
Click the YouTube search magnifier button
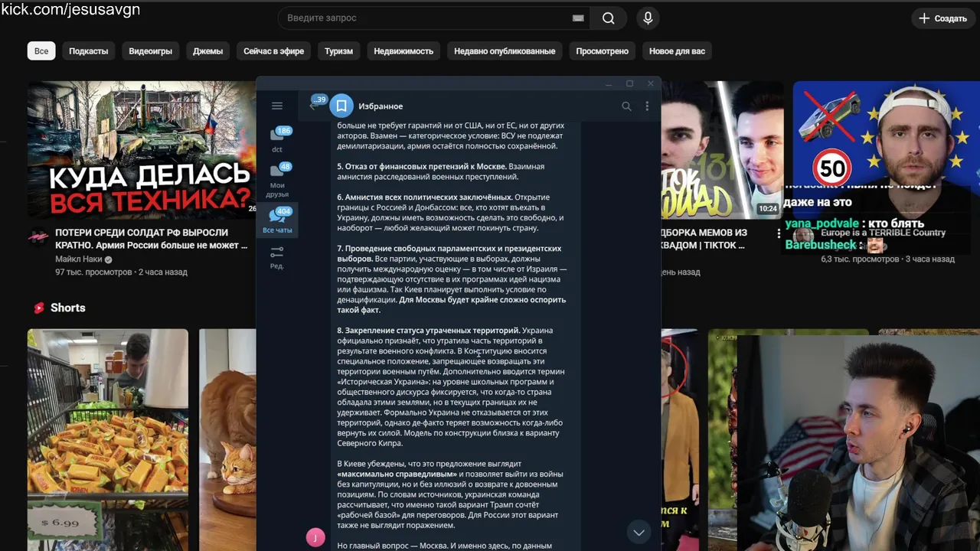point(609,18)
